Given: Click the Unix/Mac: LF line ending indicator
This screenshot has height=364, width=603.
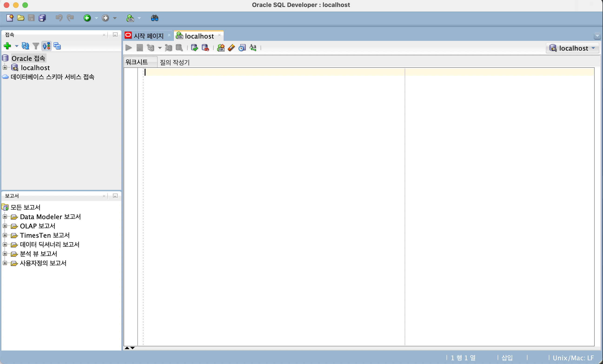Looking at the screenshot, I should 573,358.
